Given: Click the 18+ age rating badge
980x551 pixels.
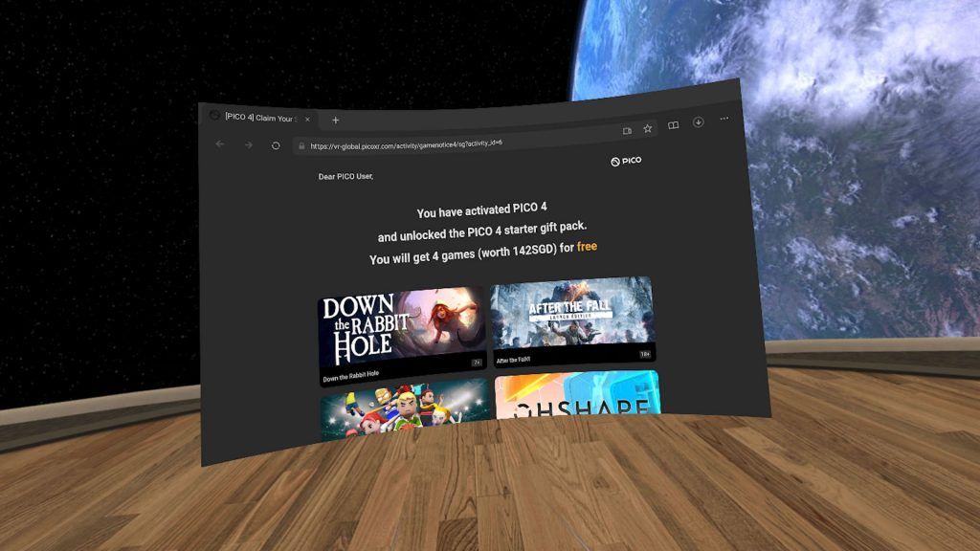Looking at the screenshot, I should [645, 354].
